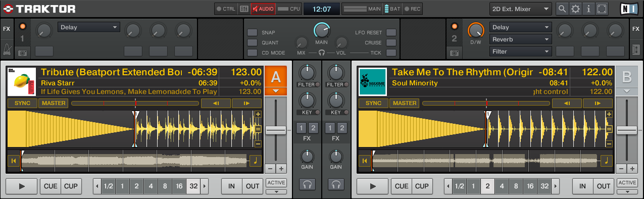Image resolution: width=644 pixels, height=199 pixels.
Task: Click FX unit 2 snapshot camera icon
Action: [x=454, y=53]
